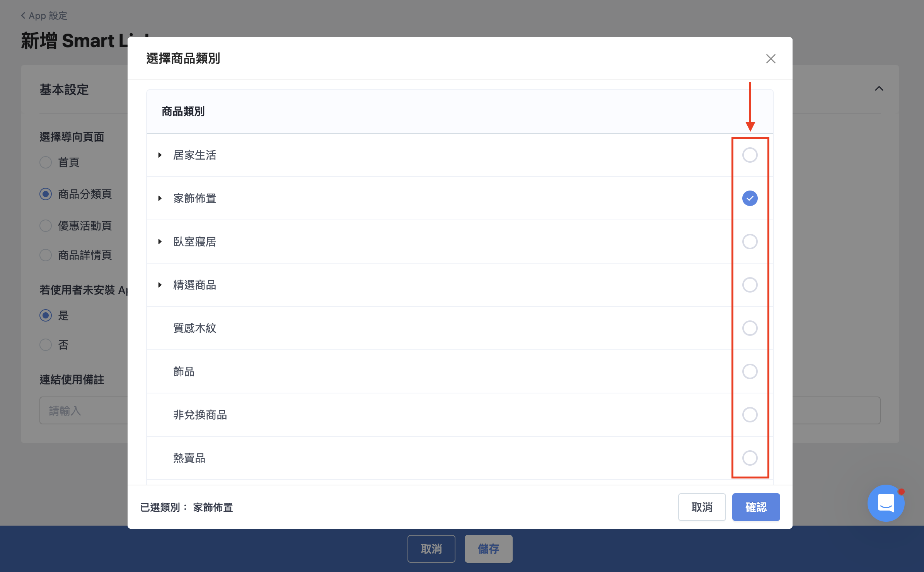Click the 家飾佈置 category name
This screenshot has width=924, height=572.
[194, 198]
